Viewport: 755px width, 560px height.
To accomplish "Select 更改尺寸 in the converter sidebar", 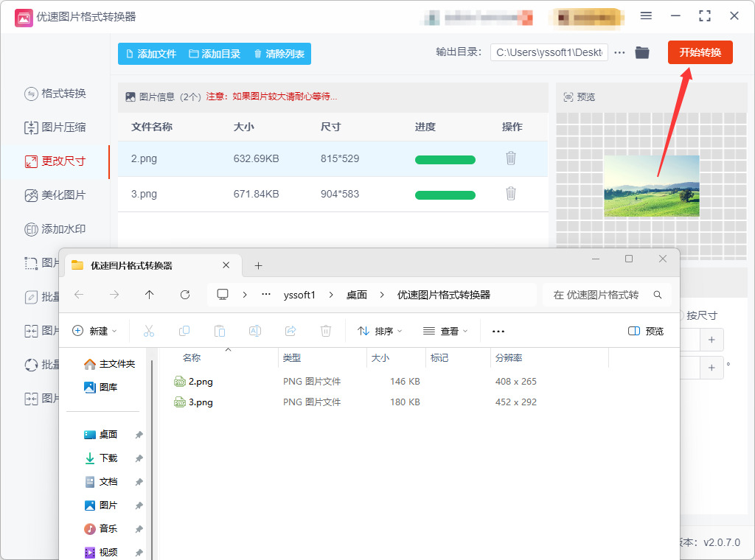I will [x=55, y=161].
